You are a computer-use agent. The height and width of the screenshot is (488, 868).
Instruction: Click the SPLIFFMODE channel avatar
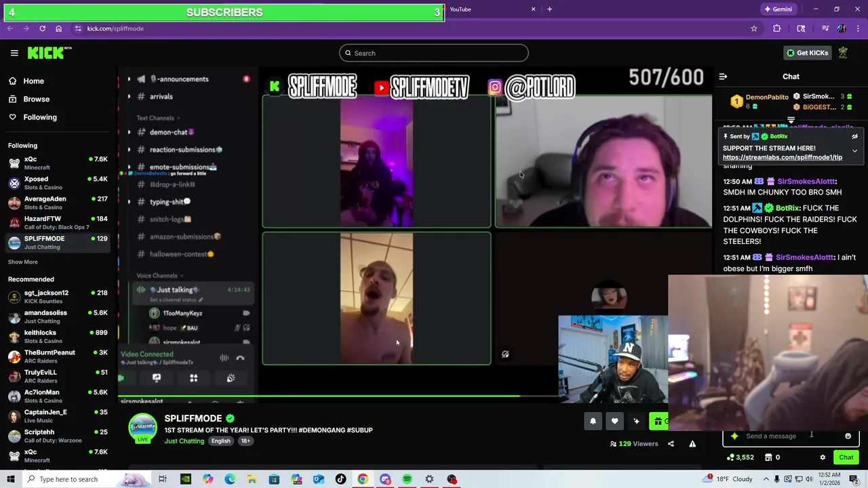pos(142,429)
